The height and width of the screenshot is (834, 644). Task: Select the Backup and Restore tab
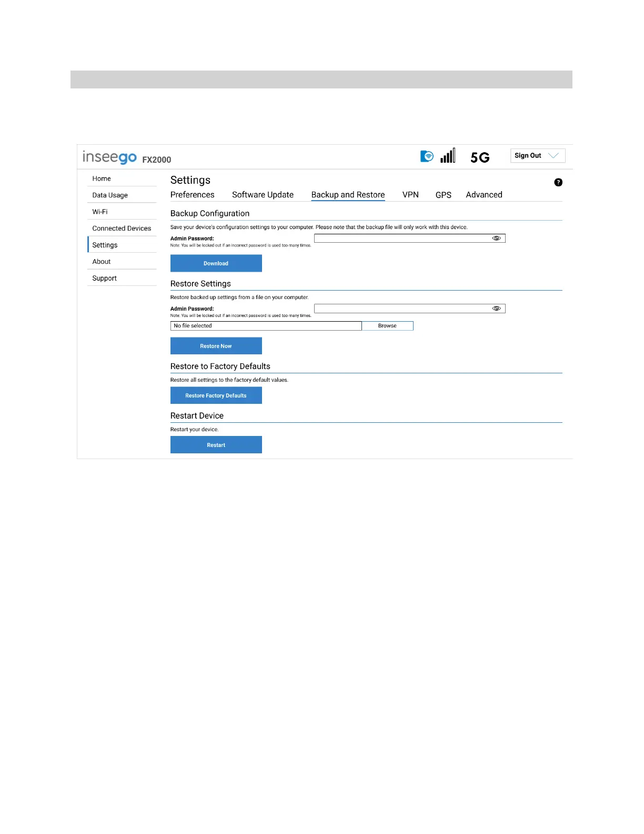[348, 195]
